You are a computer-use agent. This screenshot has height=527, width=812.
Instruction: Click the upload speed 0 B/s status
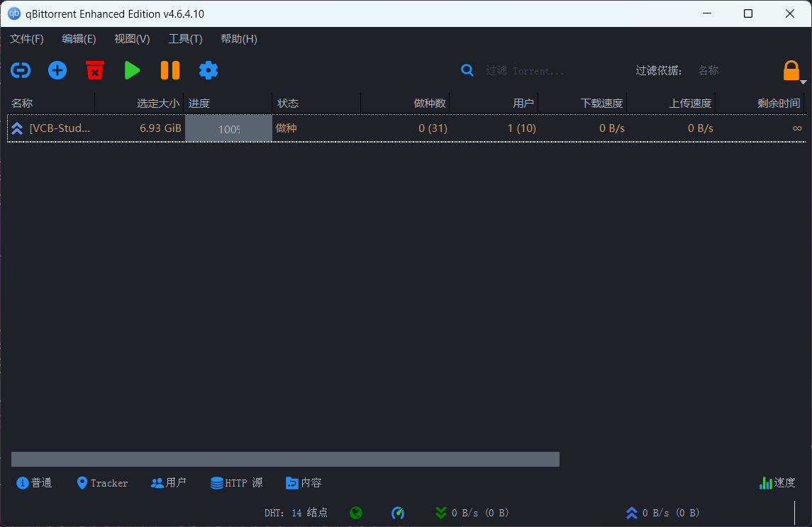[x=662, y=513]
